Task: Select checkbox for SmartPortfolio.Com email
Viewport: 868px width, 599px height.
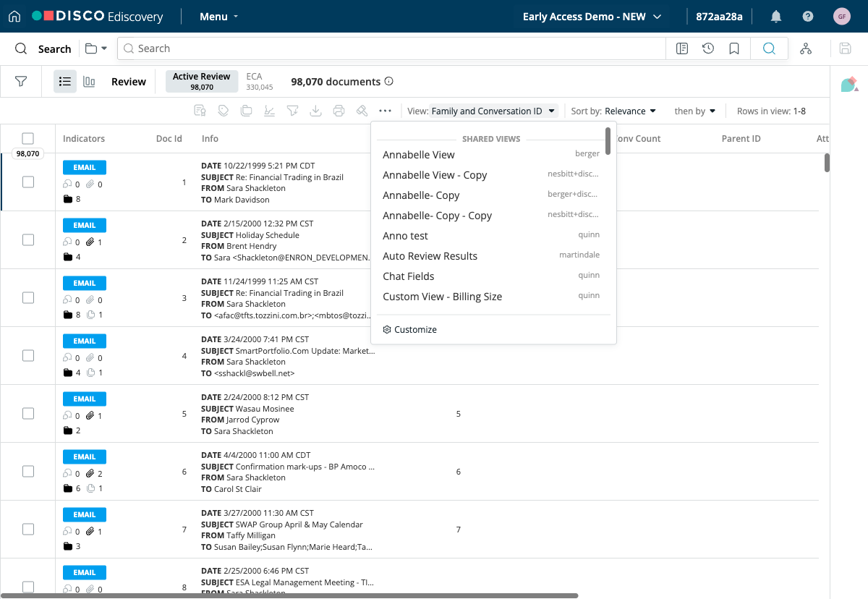Action: tap(27, 356)
